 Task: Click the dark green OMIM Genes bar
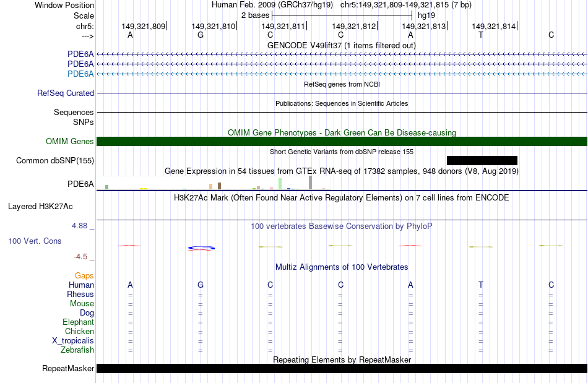click(342, 141)
